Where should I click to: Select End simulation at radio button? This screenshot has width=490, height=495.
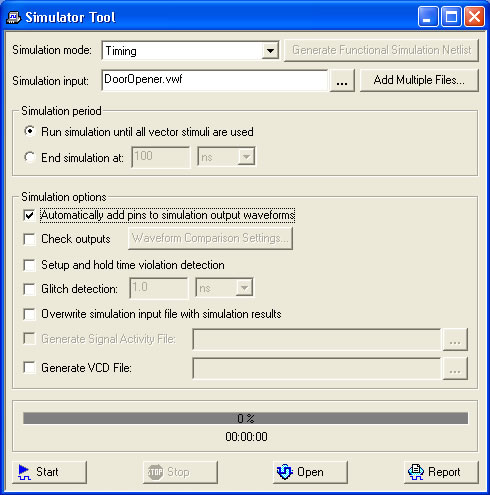coord(30,157)
